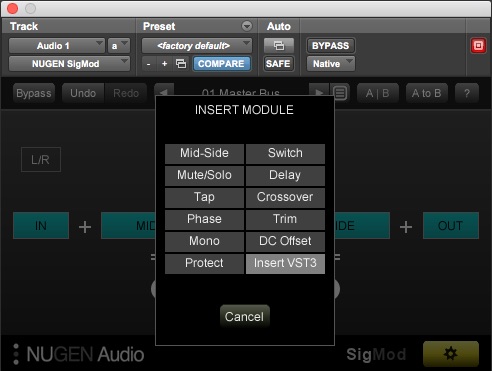This screenshot has width=492, height=371.
Task: Insert a Crossover module
Action: 285,197
